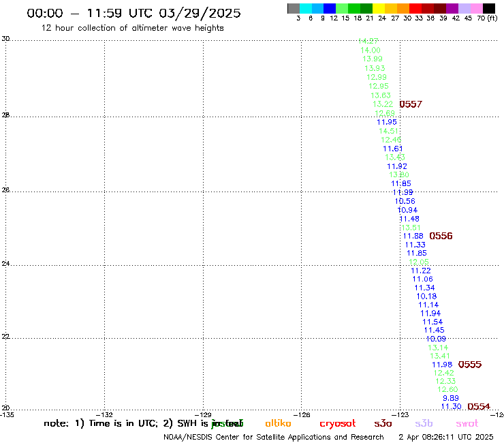
Task: Select the purple swatch in the legend
Action: (x=452, y=8)
